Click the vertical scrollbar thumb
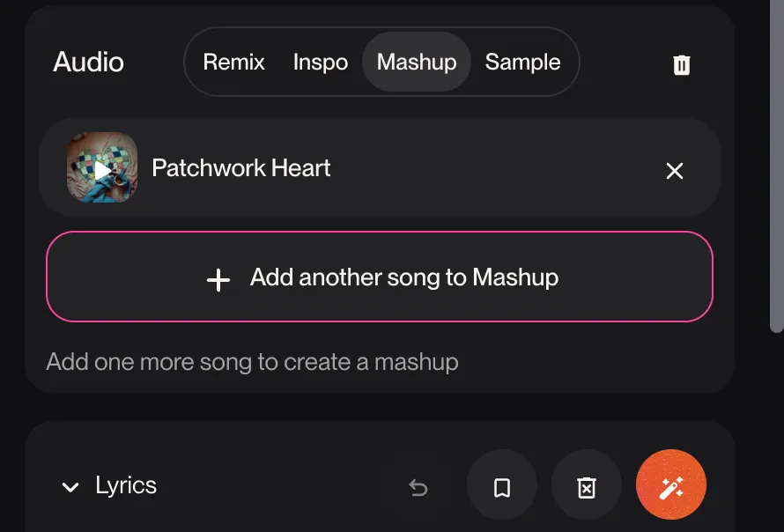The width and height of the screenshot is (784, 532). tap(776, 166)
